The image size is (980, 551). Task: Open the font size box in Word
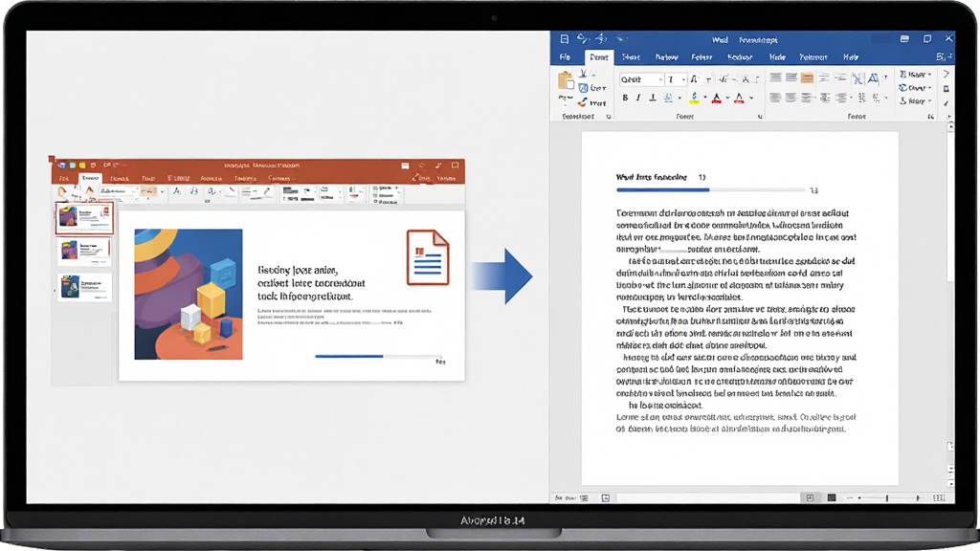676,79
